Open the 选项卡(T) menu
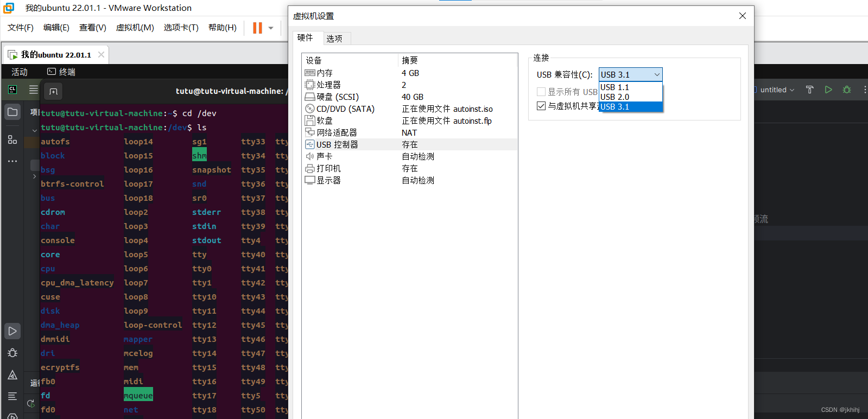The image size is (868, 419). [x=181, y=28]
